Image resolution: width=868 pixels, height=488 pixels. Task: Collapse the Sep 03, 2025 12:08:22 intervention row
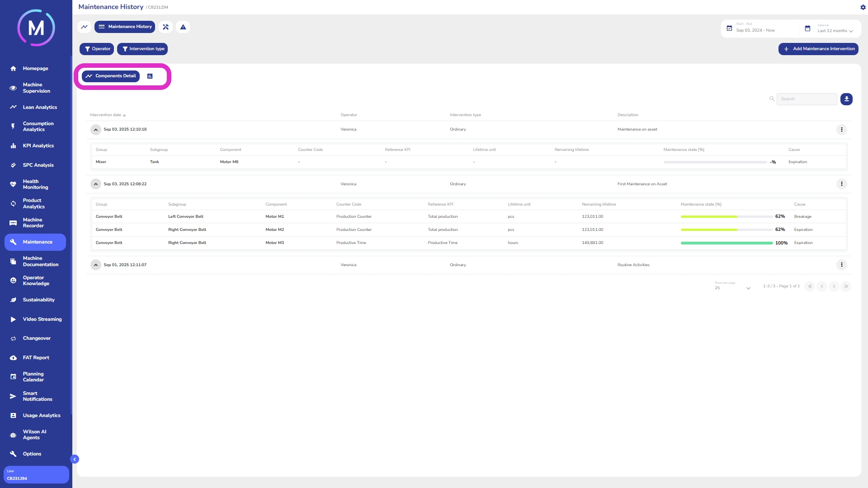point(96,184)
